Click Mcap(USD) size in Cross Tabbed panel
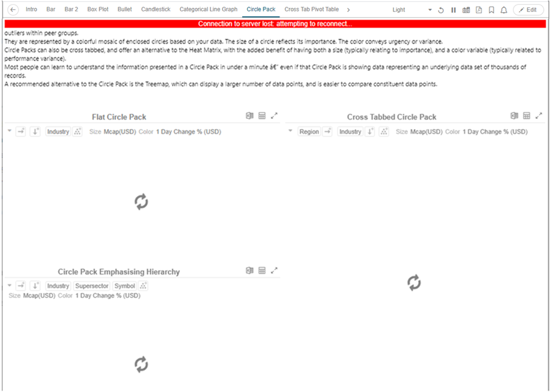This screenshot has height=392, width=551. tap(426, 132)
